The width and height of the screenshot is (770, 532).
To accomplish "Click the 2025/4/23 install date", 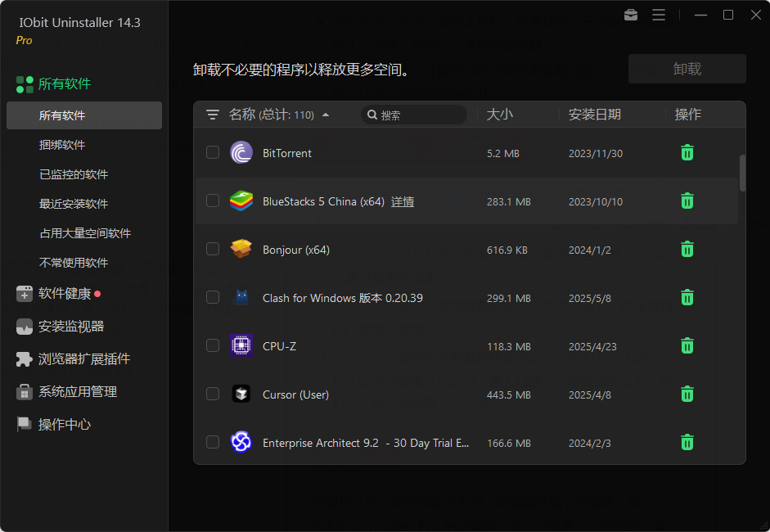I will [x=592, y=347].
